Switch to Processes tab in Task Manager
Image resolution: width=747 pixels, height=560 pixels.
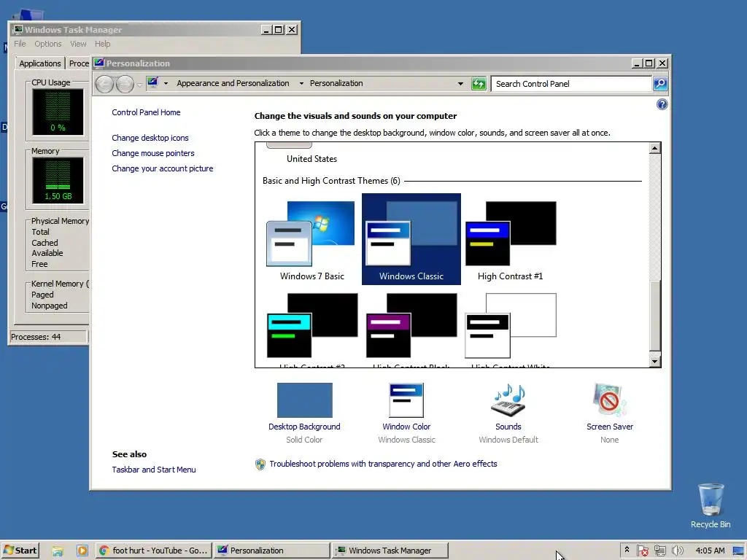coord(78,63)
